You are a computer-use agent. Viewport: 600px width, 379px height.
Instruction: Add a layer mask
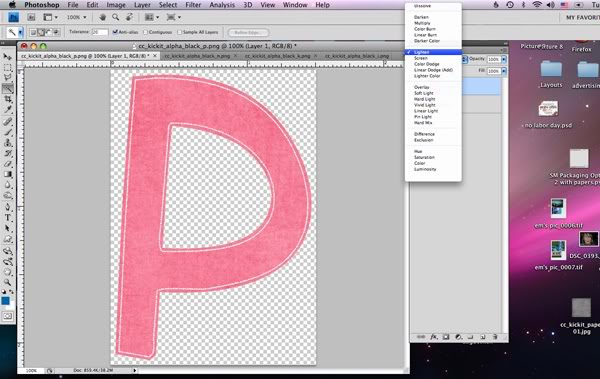[446, 337]
